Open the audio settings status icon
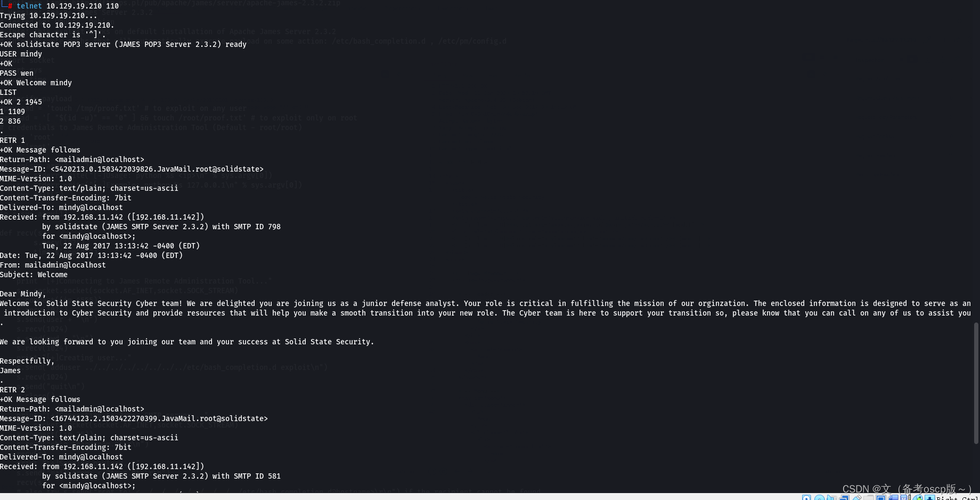Screen dimensions: 980x500 coord(831,498)
